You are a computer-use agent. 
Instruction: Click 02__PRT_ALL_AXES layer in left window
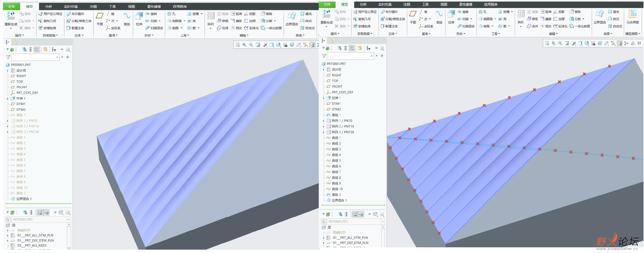[32, 245]
